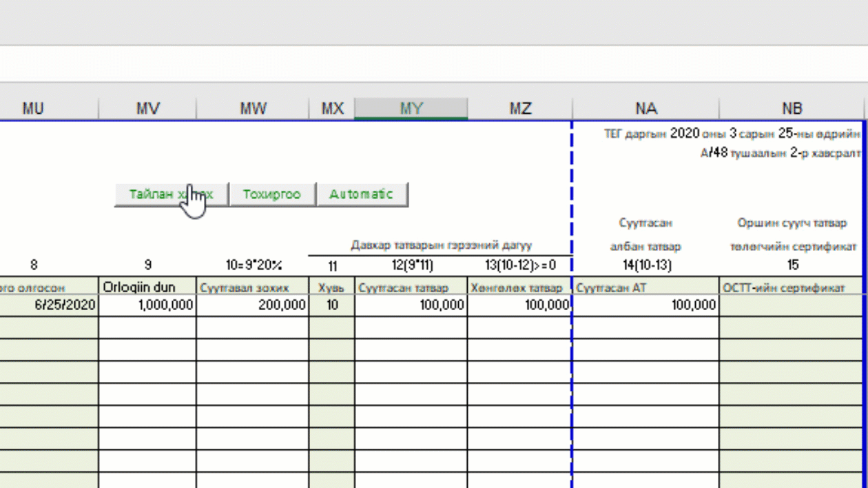Click the Тохиргоо button

pos(272,194)
